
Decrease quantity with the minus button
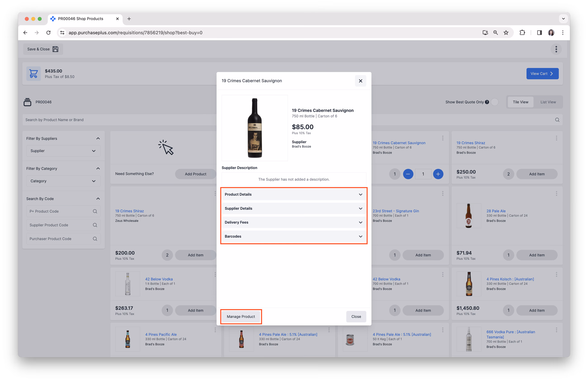(408, 174)
